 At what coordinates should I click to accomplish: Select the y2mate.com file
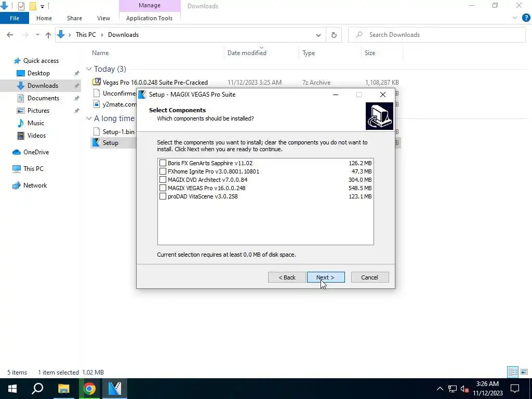pos(119,104)
